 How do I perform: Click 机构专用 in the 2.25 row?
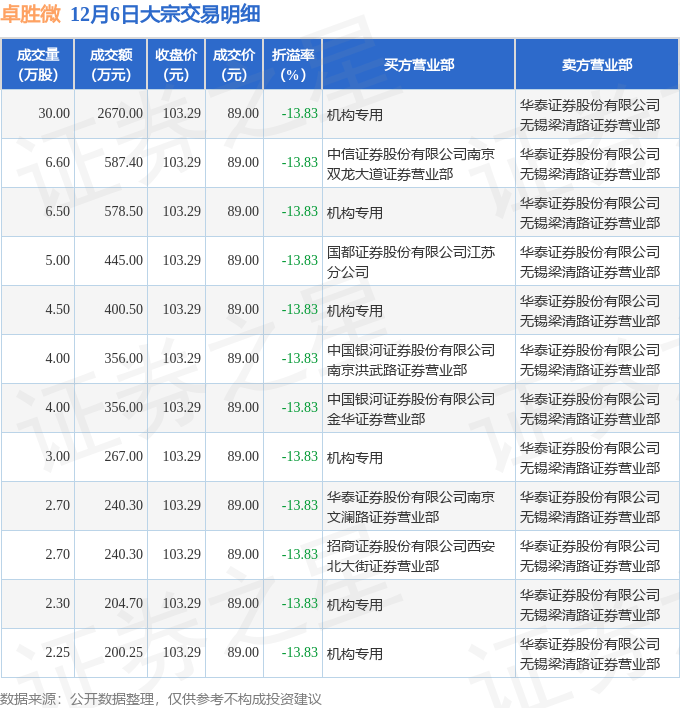pos(354,654)
